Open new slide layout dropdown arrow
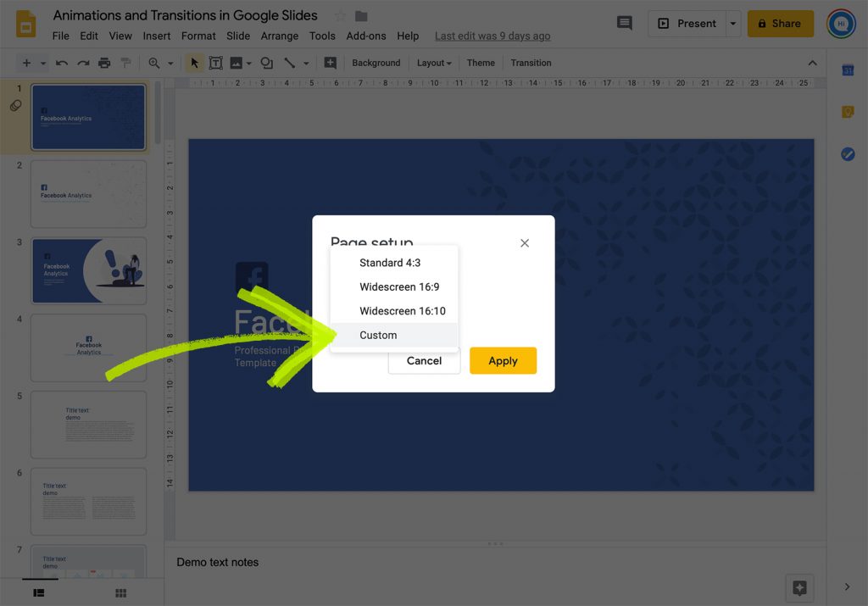This screenshot has height=606, width=868. [x=42, y=64]
